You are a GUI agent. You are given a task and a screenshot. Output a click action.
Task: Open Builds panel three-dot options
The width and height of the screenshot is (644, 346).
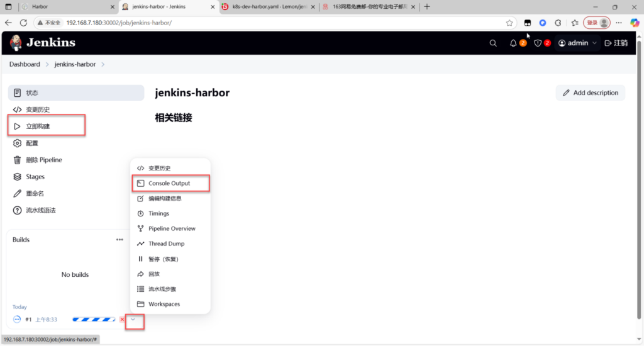(119, 240)
